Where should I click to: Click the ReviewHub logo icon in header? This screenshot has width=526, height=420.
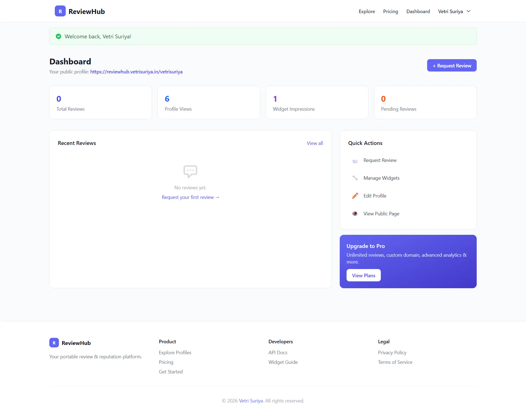pyautogui.click(x=60, y=11)
